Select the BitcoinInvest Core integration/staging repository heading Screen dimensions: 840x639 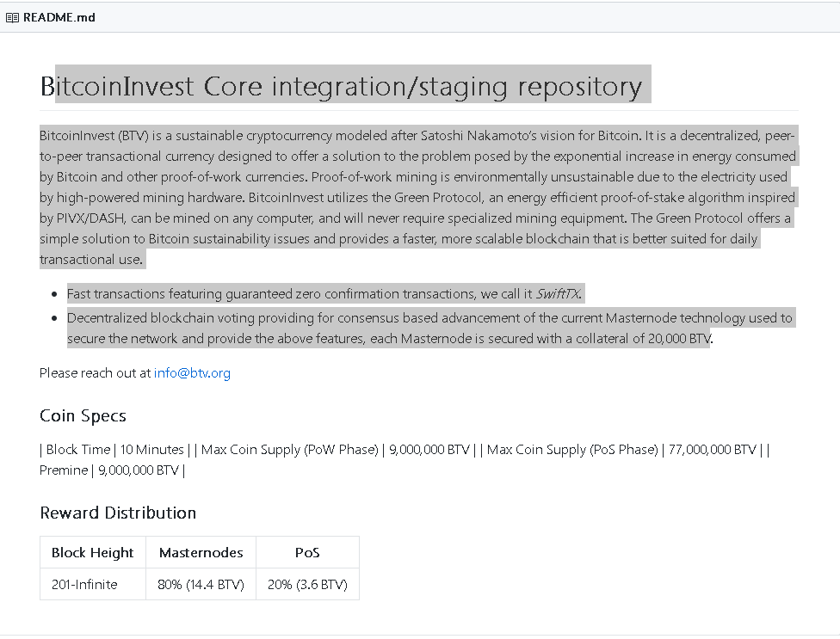[x=341, y=86]
